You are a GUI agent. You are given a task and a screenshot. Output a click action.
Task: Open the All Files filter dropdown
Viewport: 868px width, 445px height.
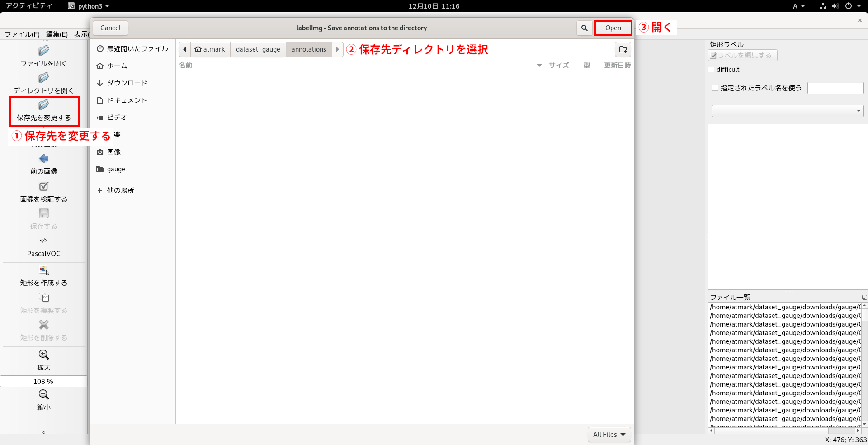tap(609, 435)
